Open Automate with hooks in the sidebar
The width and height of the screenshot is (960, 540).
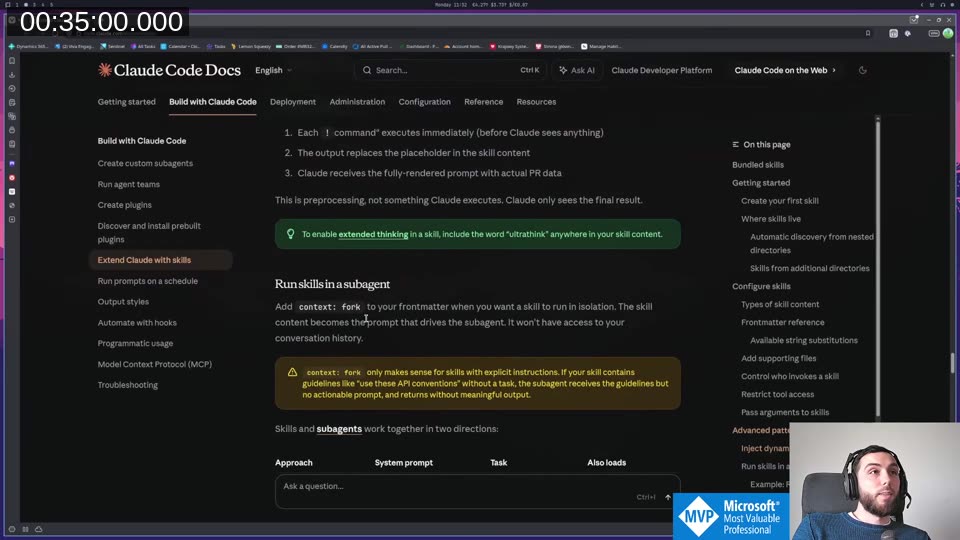[137, 323]
